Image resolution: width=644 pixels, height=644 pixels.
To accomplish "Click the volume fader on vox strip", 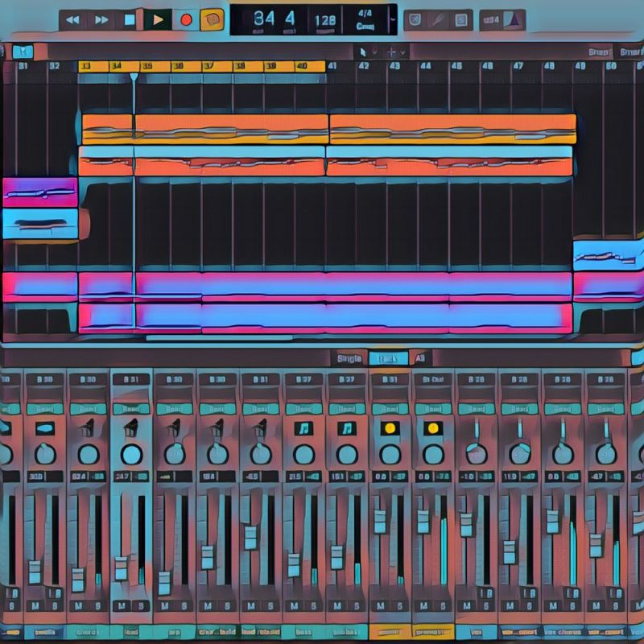I will [x=466, y=525].
